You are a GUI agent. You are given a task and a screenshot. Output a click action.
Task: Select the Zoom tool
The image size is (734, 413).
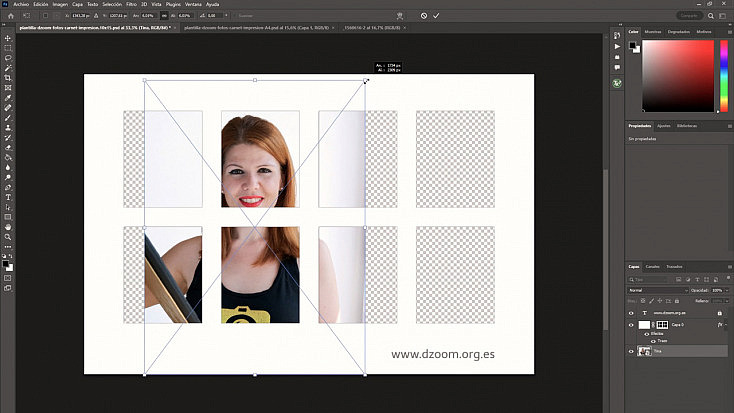coord(8,237)
